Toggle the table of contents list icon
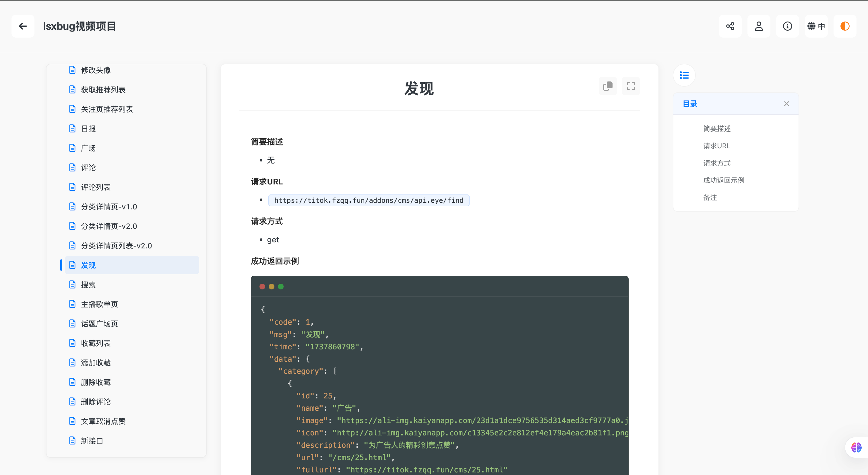The image size is (868, 475). click(684, 75)
